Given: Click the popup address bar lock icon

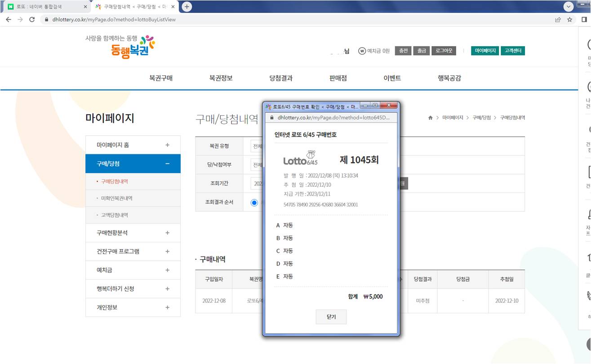Looking at the screenshot, I should coord(271,118).
